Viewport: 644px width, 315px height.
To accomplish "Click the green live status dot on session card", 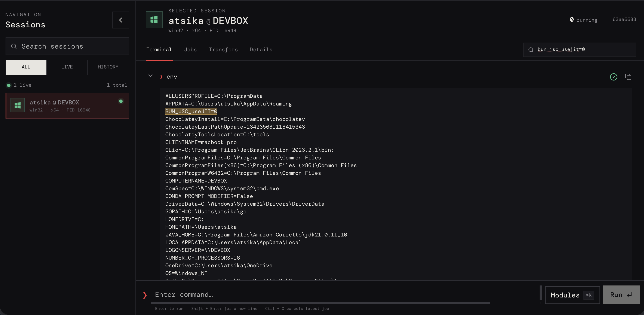I will [121, 101].
